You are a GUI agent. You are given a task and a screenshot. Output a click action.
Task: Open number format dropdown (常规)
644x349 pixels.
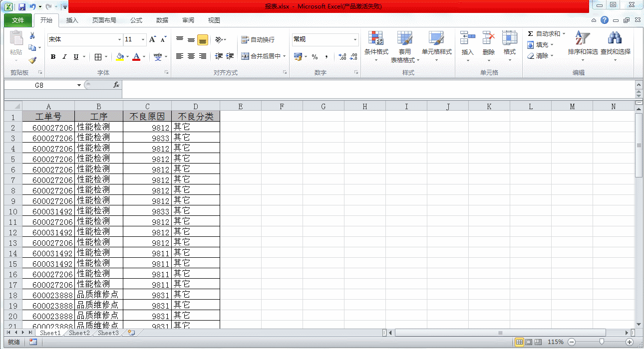pos(355,39)
